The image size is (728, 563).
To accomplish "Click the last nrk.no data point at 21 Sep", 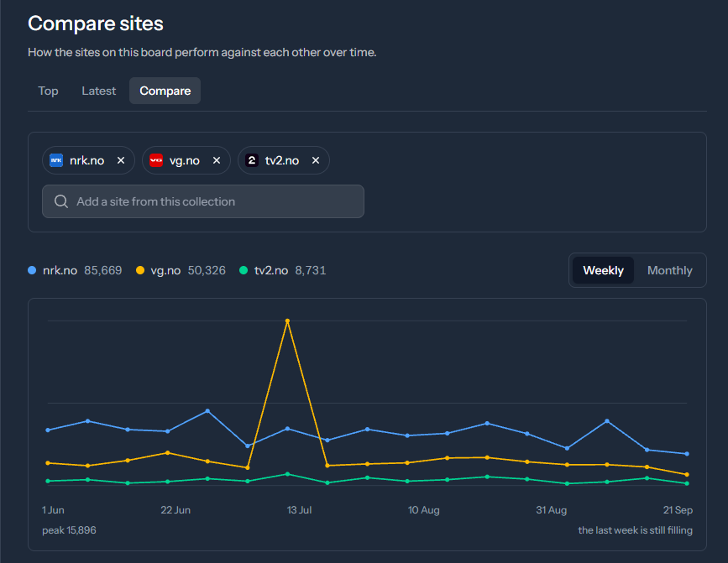I will (687, 454).
